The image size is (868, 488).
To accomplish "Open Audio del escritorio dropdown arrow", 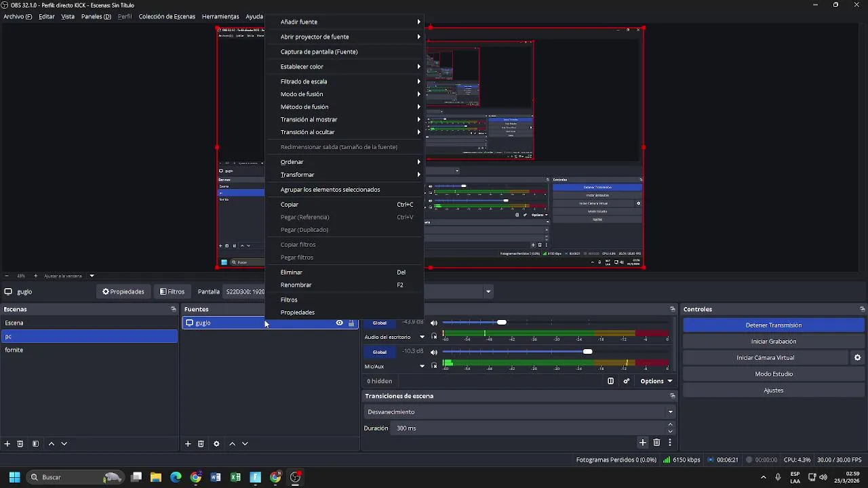I will click(x=422, y=337).
